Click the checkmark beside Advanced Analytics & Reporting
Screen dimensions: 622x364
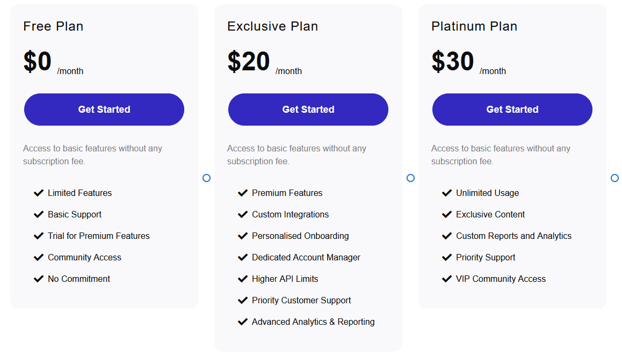[243, 322]
